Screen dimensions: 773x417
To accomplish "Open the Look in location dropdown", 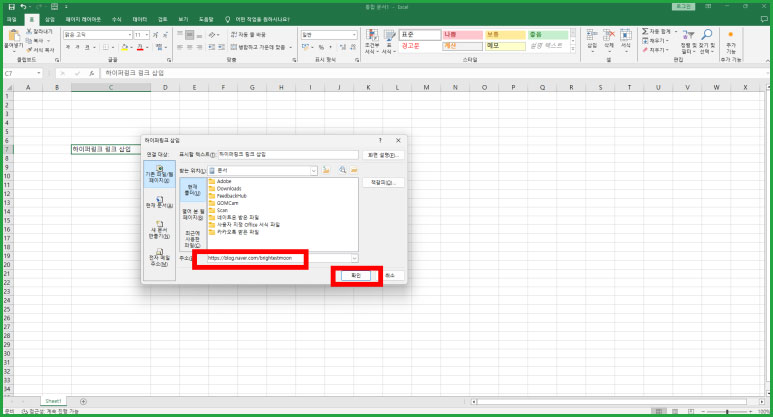I will click(x=314, y=171).
